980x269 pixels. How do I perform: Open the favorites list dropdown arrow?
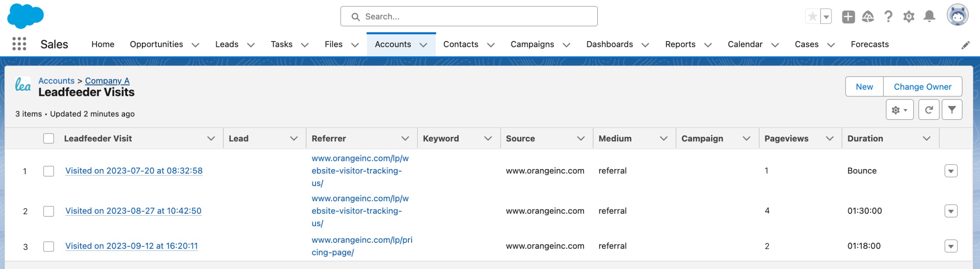(826, 16)
